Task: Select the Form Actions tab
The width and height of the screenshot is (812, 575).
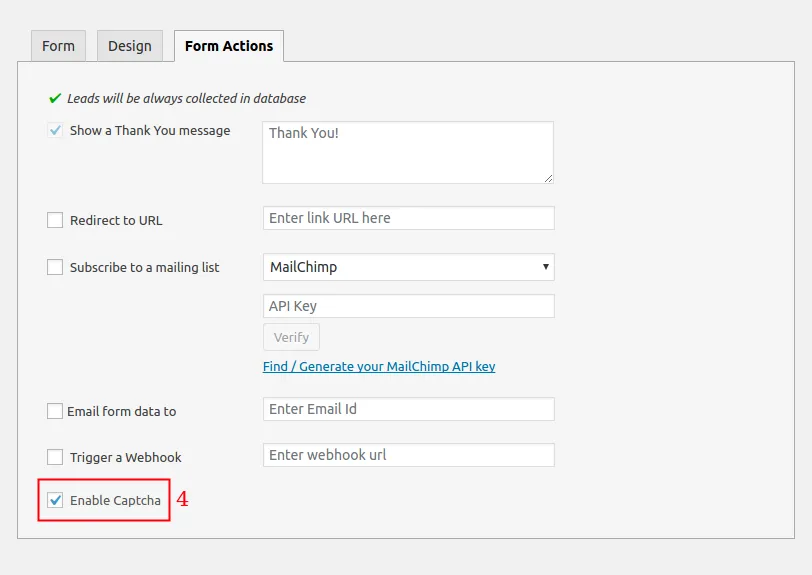Action: [x=229, y=46]
